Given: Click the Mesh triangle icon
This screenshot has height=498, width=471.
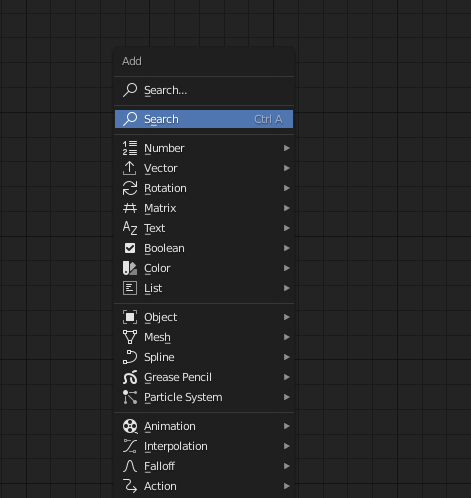Looking at the screenshot, I should [130, 337].
